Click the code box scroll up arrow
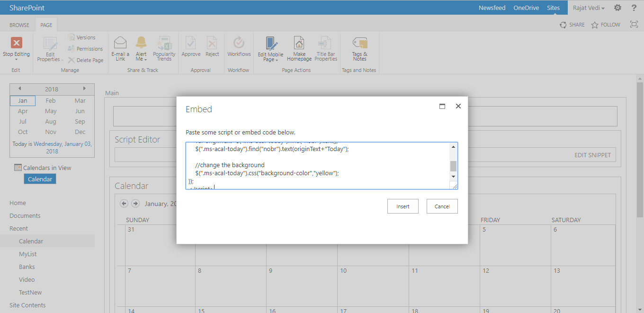Image resolution: width=644 pixels, height=313 pixels. (453, 147)
